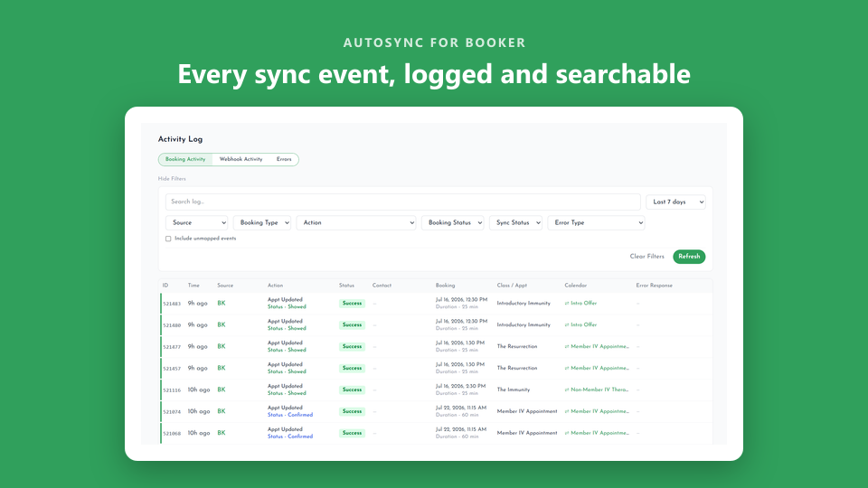Click the Hide Filters link

coord(172,179)
